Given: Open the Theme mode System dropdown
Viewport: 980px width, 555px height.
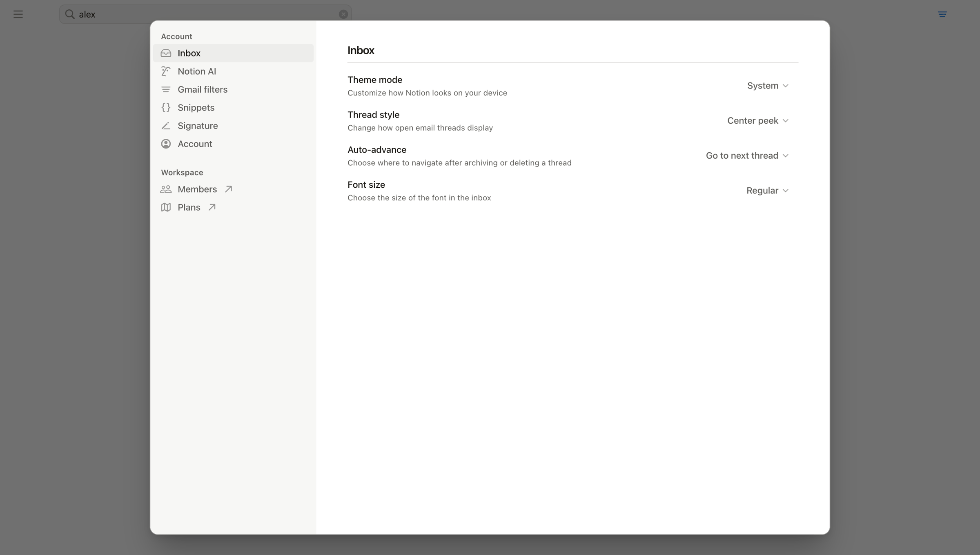Looking at the screenshot, I should pos(768,86).
